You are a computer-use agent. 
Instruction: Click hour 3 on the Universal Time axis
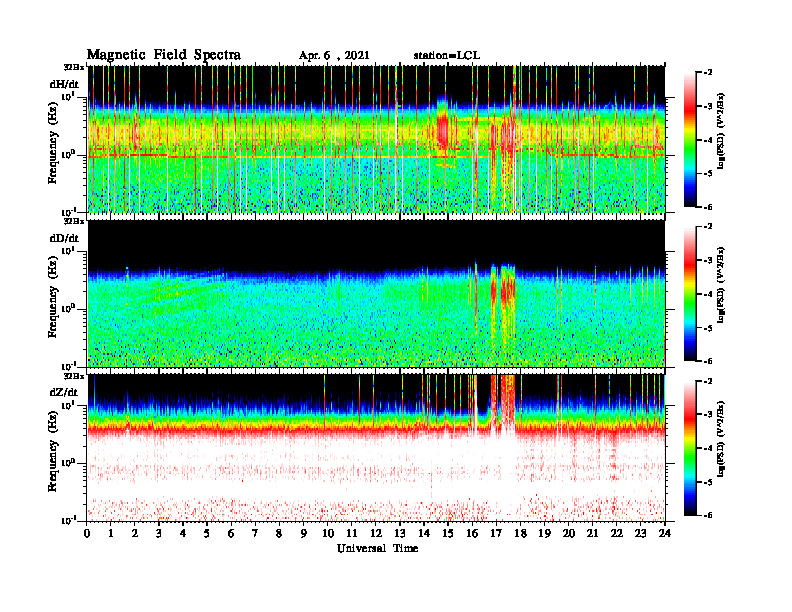tap(159, 533)
